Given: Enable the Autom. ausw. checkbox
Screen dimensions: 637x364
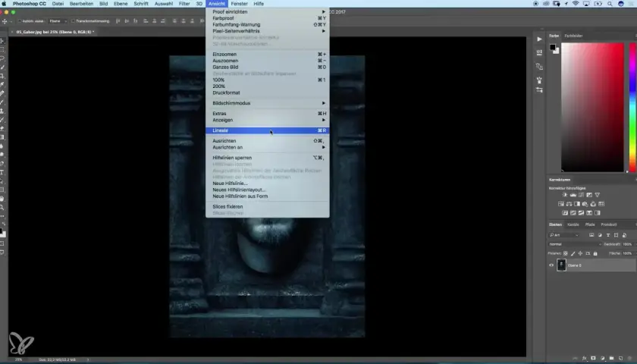Looking at the screenshot, I should [x=20, y=21].
